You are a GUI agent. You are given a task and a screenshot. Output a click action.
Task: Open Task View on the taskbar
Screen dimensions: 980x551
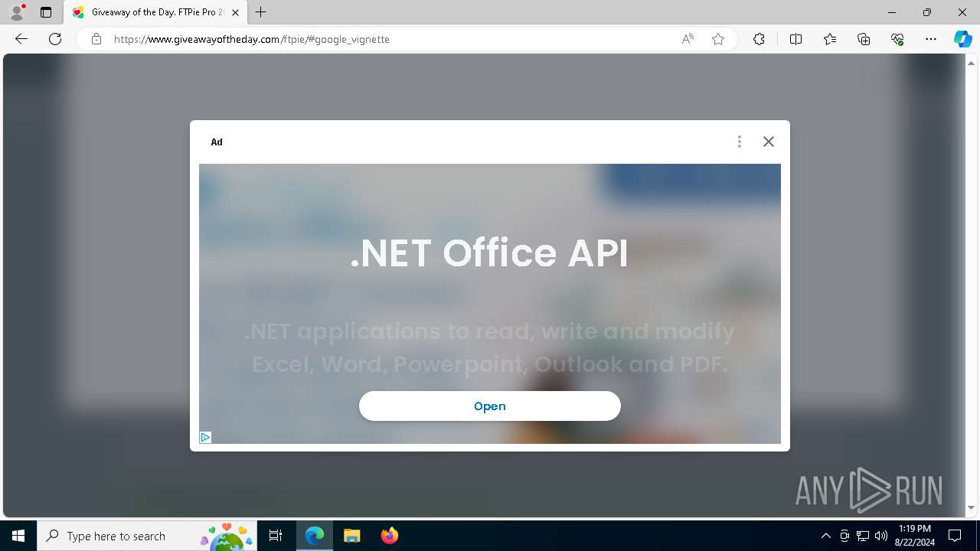coord(276,536)
